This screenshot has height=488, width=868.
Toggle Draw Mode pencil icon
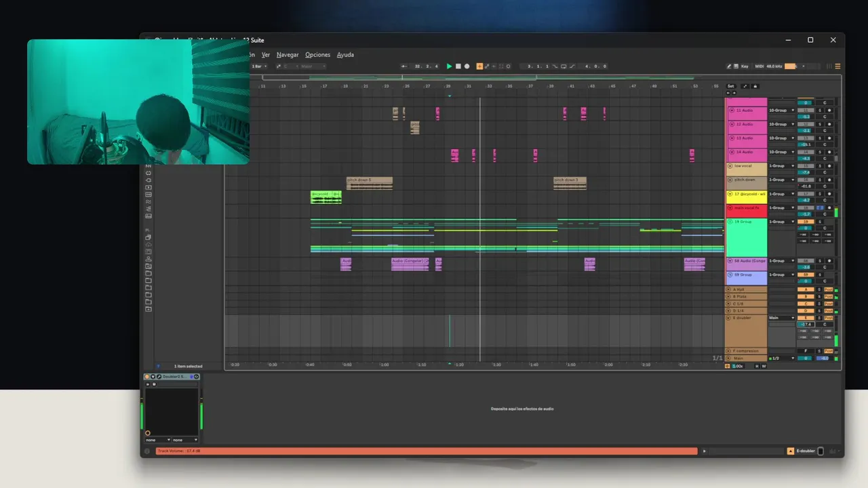tap(730, 66)
